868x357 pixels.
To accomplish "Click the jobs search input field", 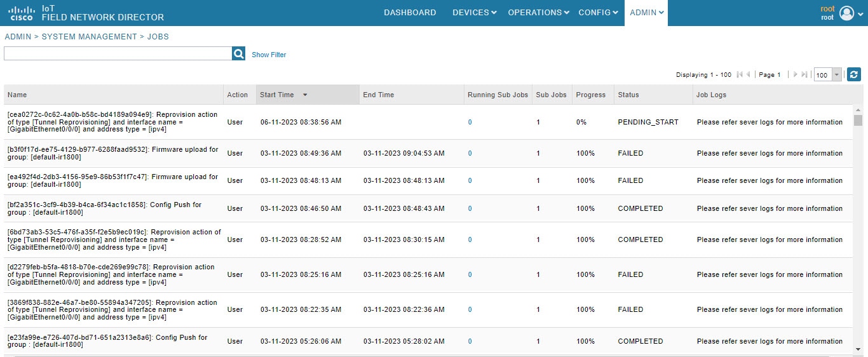I will [x=118, y=54].
